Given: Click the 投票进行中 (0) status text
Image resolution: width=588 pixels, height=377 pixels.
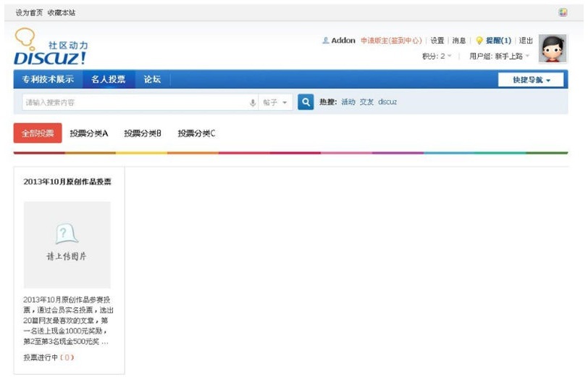Looking at the screenshot, I should pyautogui.click(x=49, y=357).
